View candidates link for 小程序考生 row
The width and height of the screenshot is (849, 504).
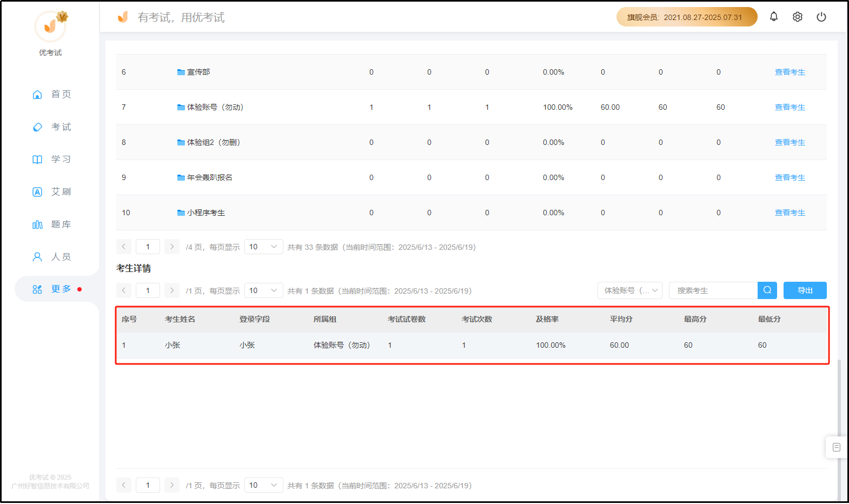click(790, 213)
